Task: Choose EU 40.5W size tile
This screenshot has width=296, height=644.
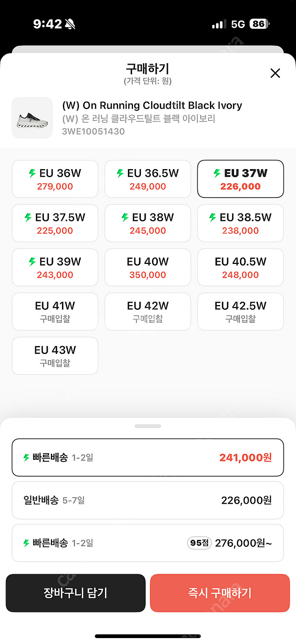Action: 240,267
